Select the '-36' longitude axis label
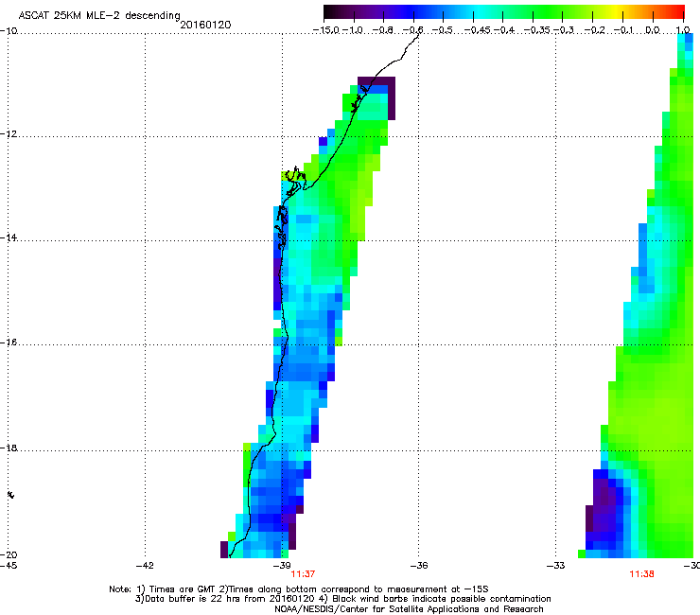The width and height of the screenshot is (700, 615). (419, 566)
